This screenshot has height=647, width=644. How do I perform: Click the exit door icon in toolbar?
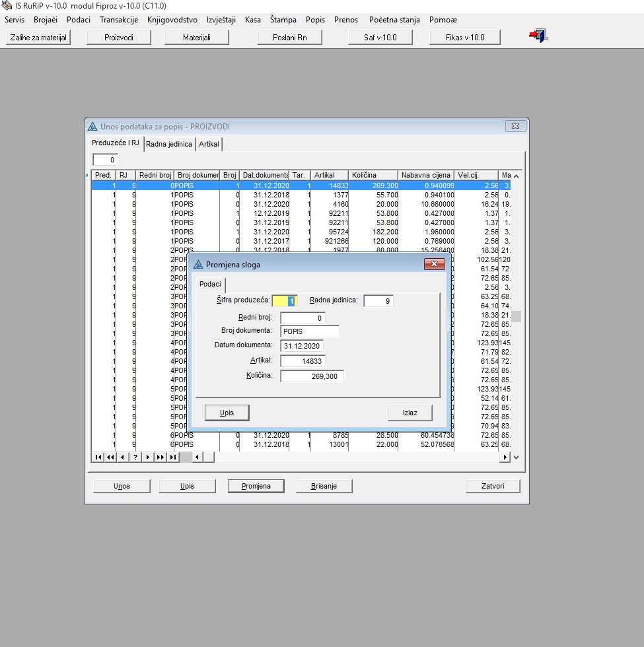pyautogui.click(x=538, y=37)
